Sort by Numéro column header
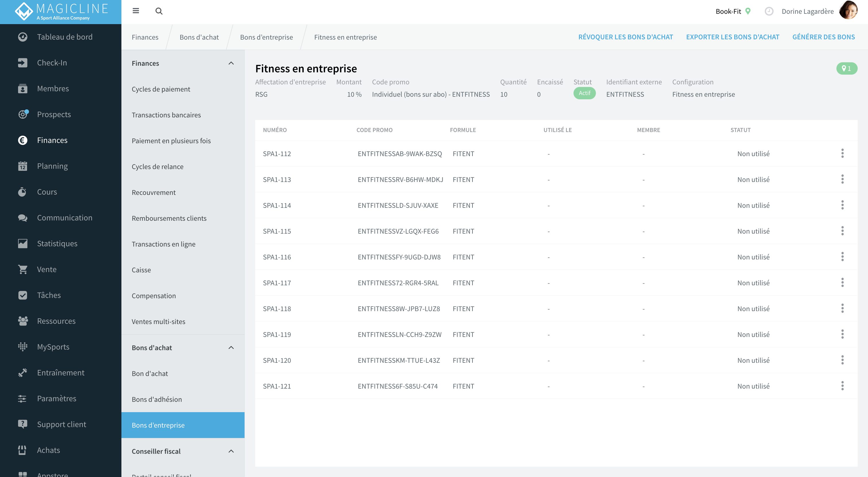The image size is (868, 477). click(x=275, y=130)
